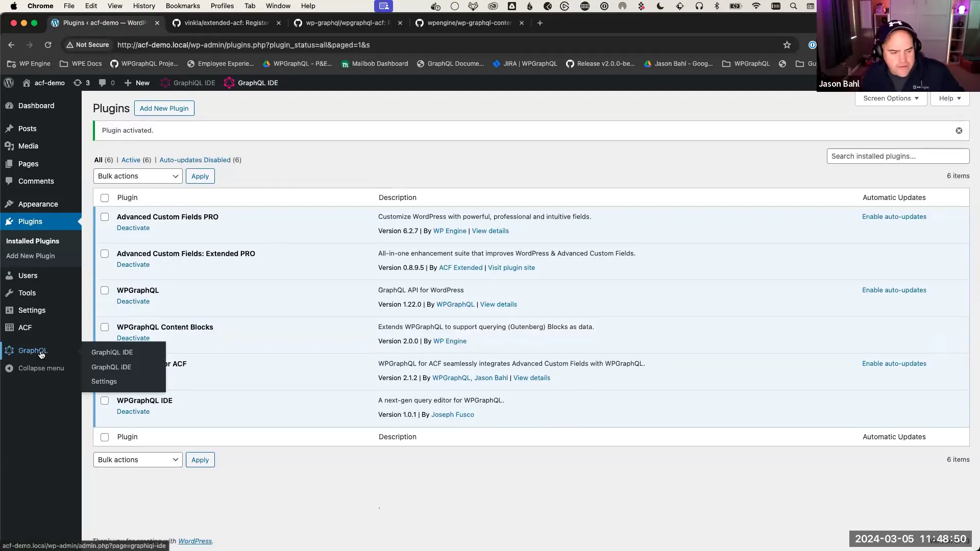Deactivate Advanced Custom Fields PRO
The image size is (980, 551).
pyautogui.click(x=133, y=228)
